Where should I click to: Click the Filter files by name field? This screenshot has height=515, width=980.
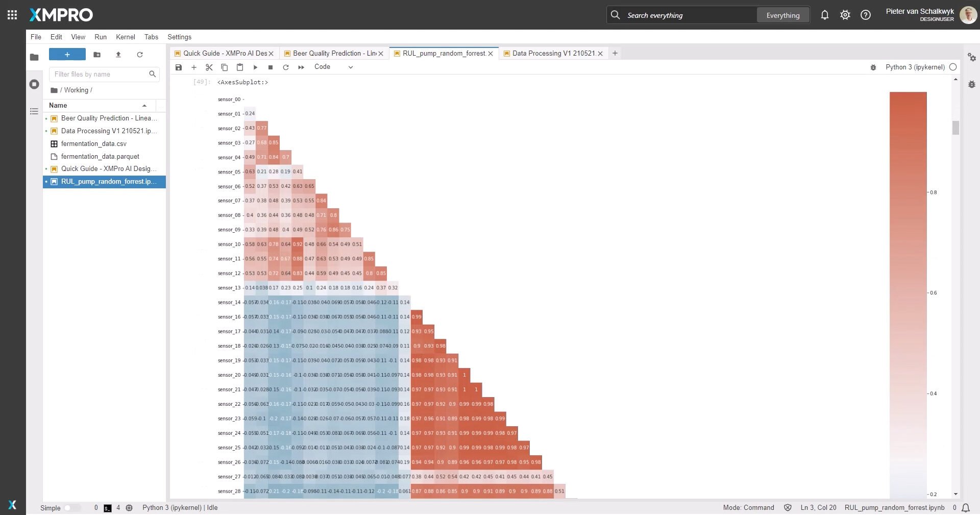point(100,75)
